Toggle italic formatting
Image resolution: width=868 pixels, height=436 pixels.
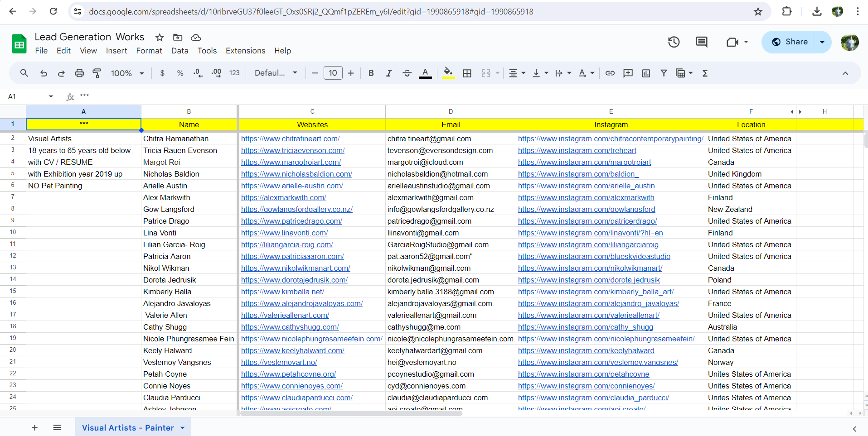pyautogui.click(x=388, y=73)
